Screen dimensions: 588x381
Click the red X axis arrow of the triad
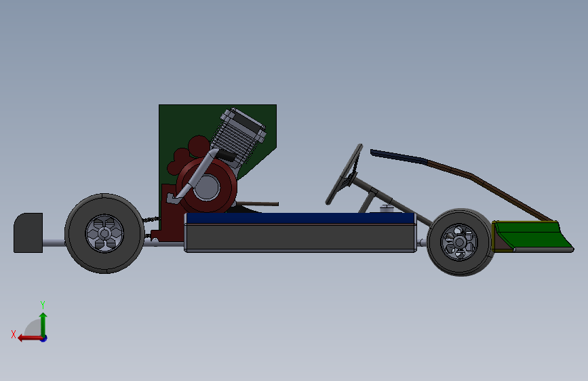pyautogui.click(x=30, y=338)
